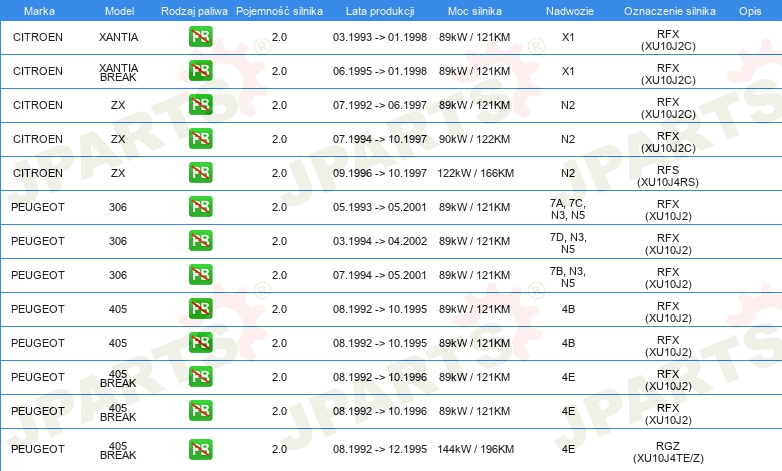Click the "N2" body cell in the 90kW row
782x471 pixels.
point(568,139)
